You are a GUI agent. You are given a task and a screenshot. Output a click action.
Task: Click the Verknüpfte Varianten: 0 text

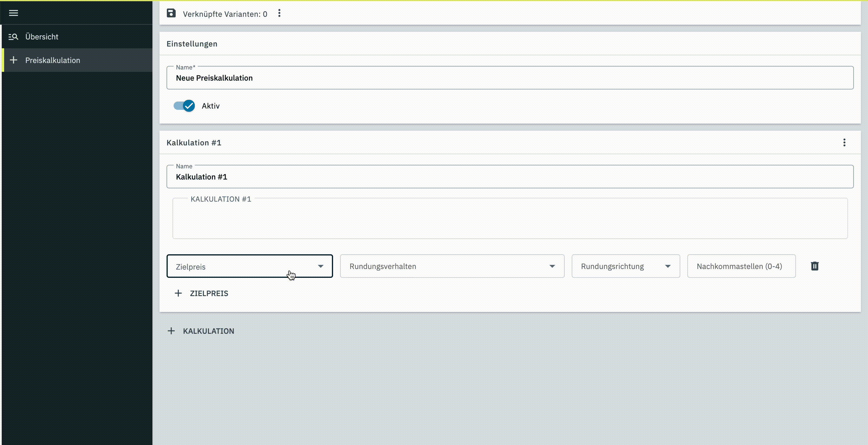pos(225,14)
